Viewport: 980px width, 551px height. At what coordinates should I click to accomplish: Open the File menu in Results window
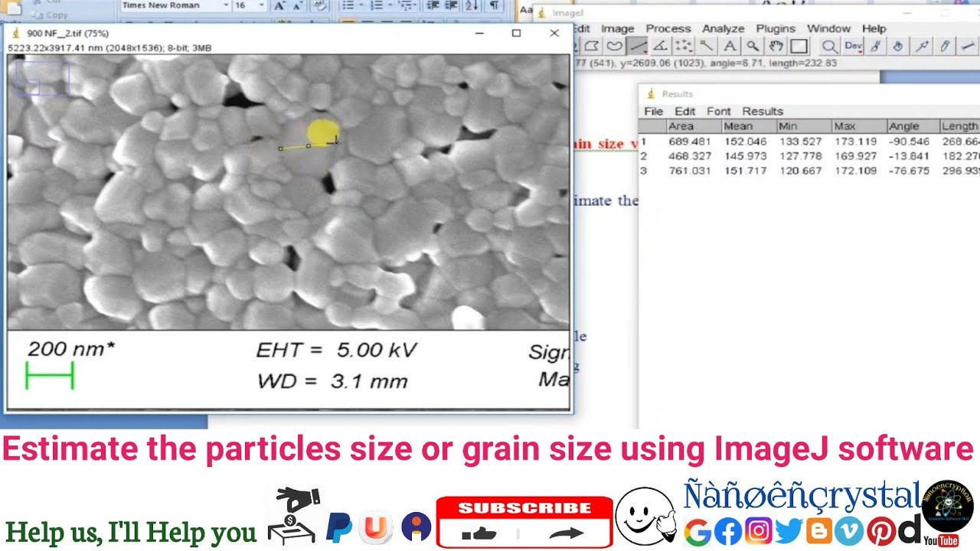[653, 111]
